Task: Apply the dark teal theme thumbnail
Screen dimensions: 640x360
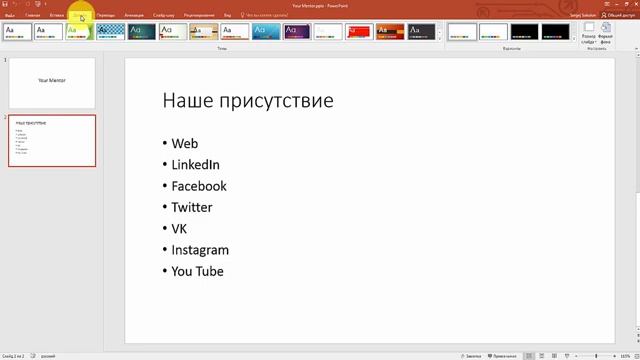Action: coord(142,32)
